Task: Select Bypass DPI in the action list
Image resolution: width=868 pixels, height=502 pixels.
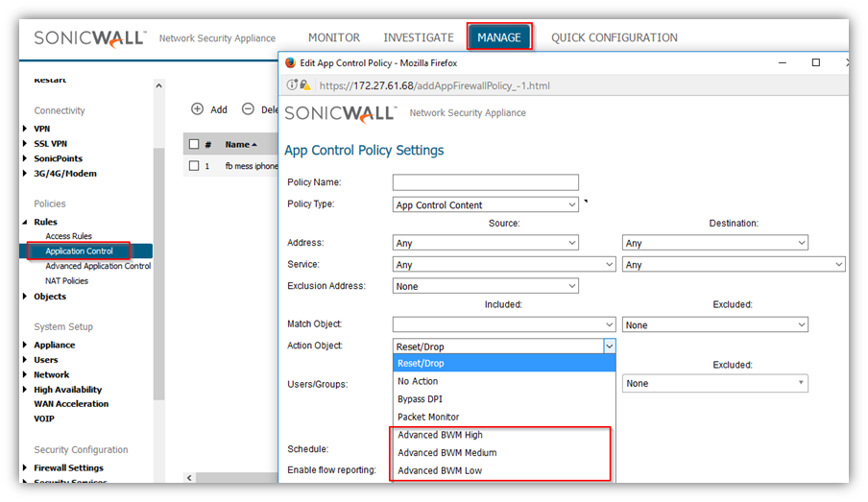Action: pos(504,399)
